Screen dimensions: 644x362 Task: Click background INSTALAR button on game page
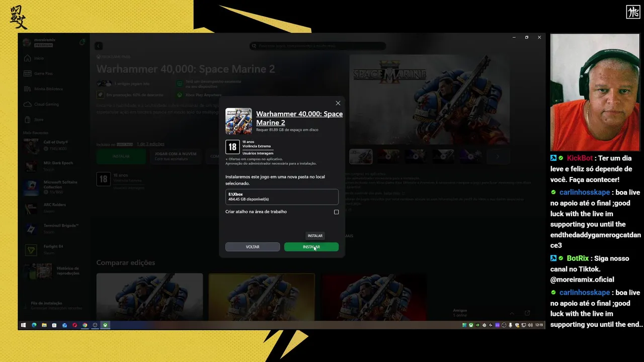121,156
